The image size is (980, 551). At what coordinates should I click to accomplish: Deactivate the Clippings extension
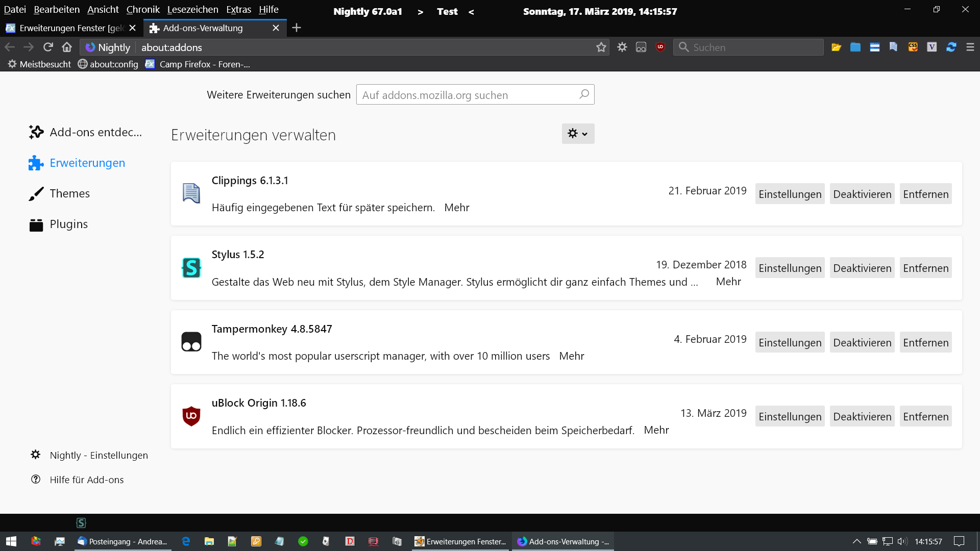(x=862, y=194)
